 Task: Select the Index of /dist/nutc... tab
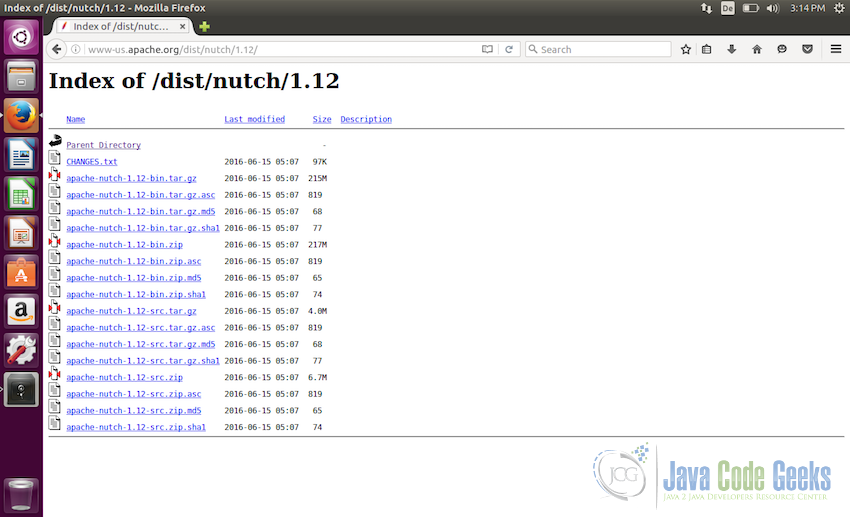122,26
